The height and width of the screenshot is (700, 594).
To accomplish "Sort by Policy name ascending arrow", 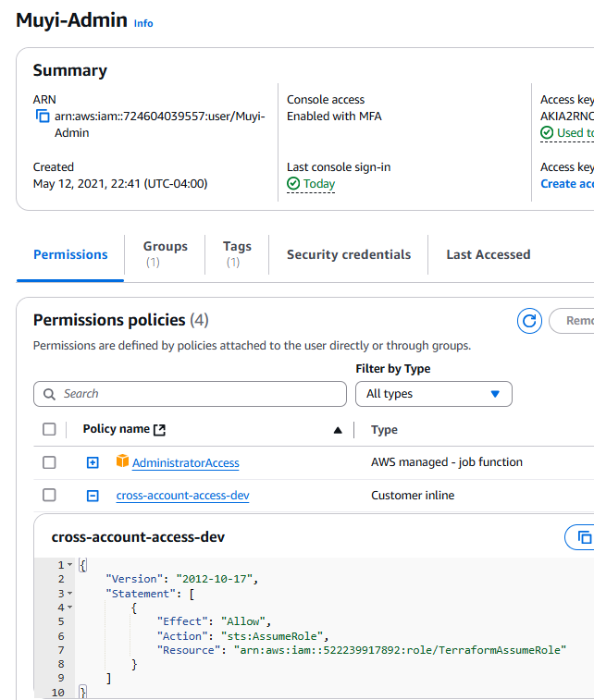I will [338, 430].
